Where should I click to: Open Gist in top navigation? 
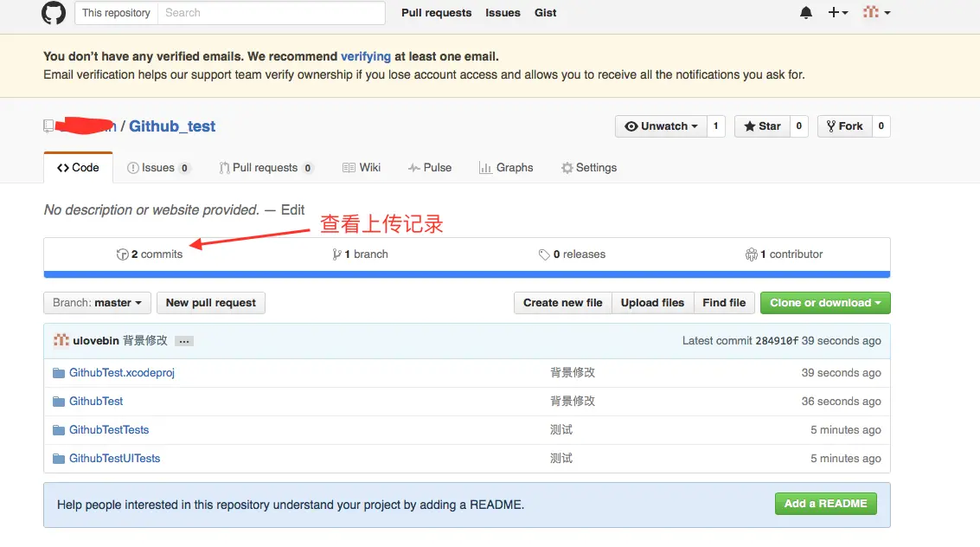click(545, 12)
